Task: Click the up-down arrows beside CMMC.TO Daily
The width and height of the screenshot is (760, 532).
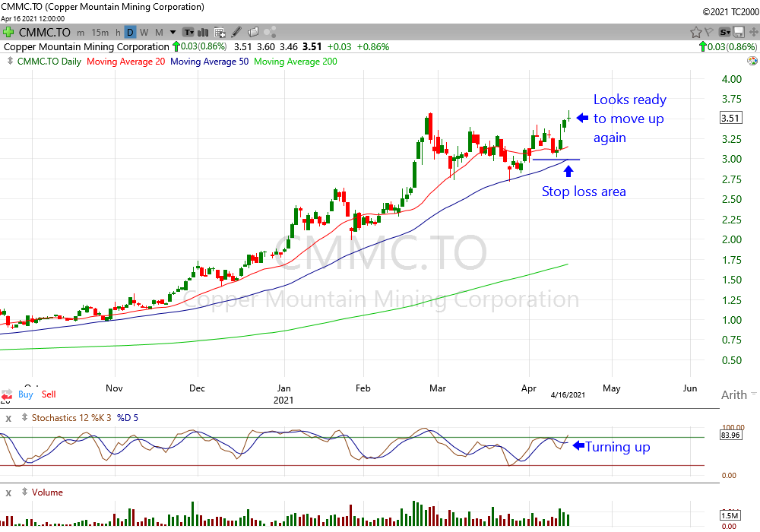Action: coord(10,61)
